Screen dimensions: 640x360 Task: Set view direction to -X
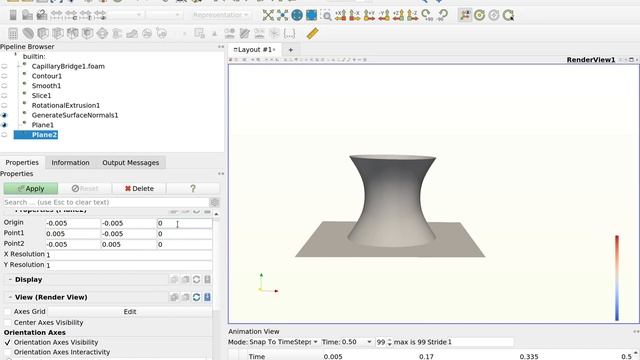click(x=355, y=16)
